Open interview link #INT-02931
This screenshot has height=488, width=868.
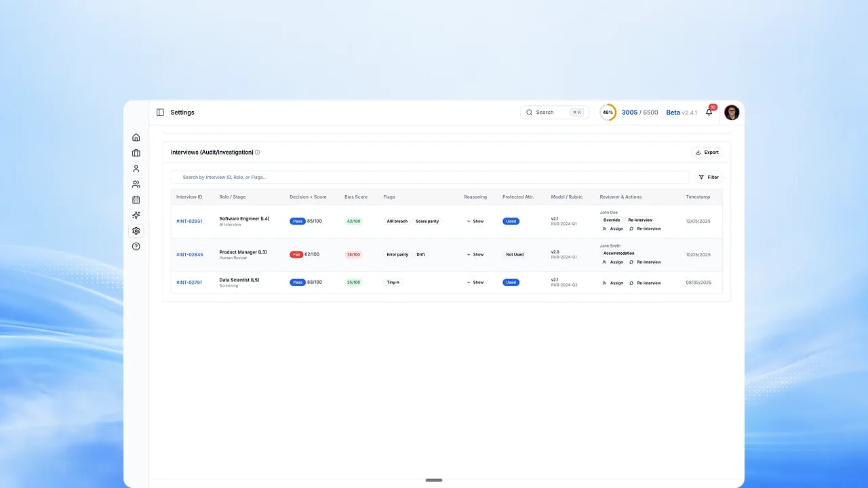(189, 222)
